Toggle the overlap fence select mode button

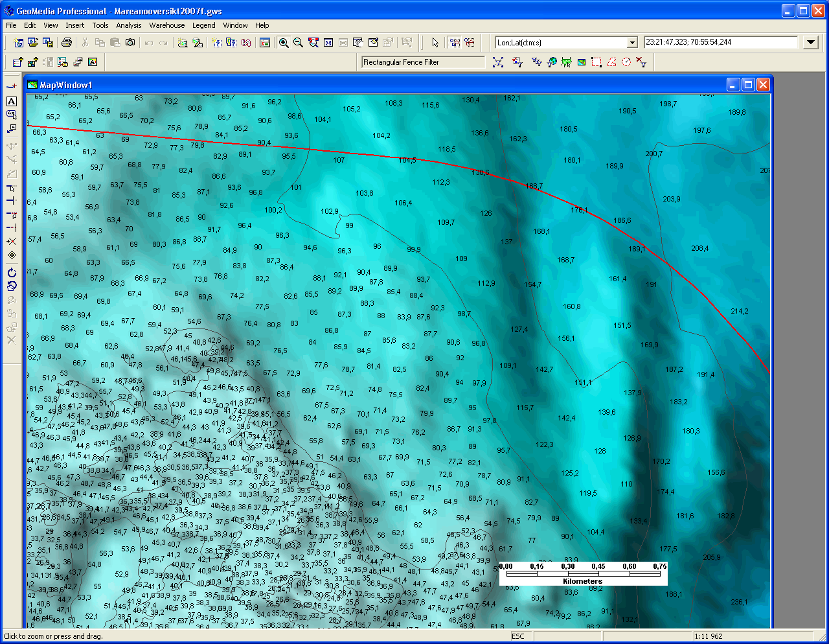click(470, 43)
